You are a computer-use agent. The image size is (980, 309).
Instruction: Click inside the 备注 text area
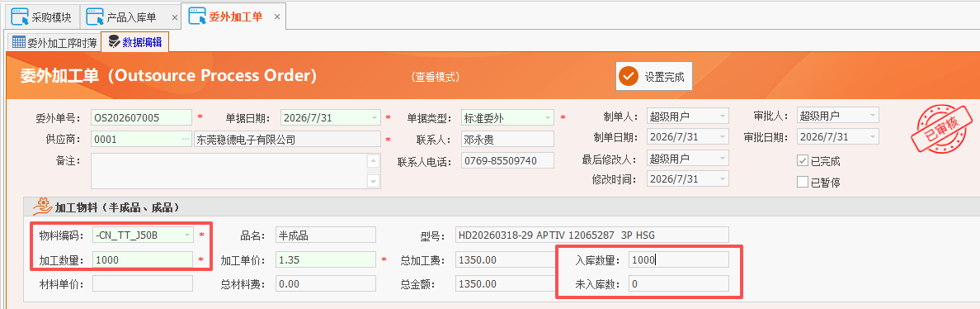[229, 171]
